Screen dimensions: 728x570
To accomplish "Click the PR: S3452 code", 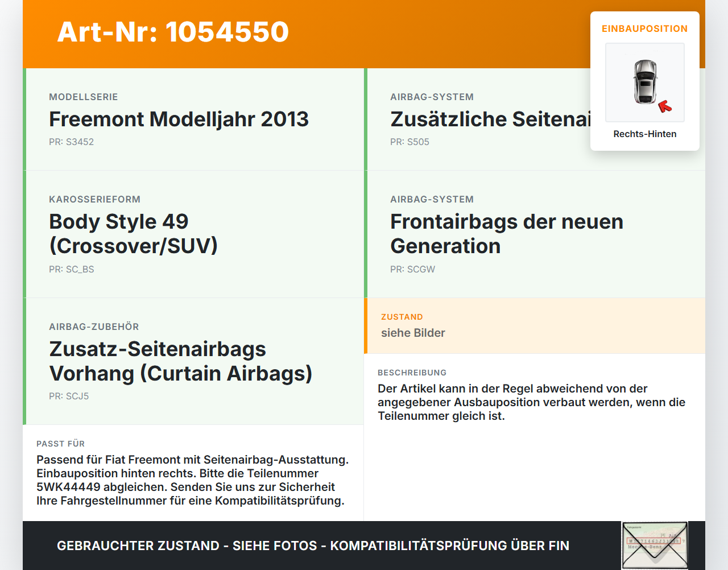I will [71, 142].
